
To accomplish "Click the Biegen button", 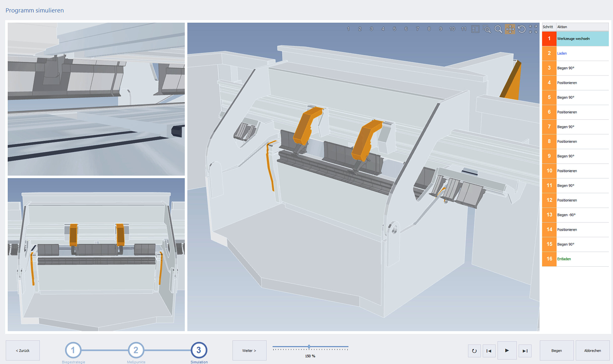I will point(556,350).
